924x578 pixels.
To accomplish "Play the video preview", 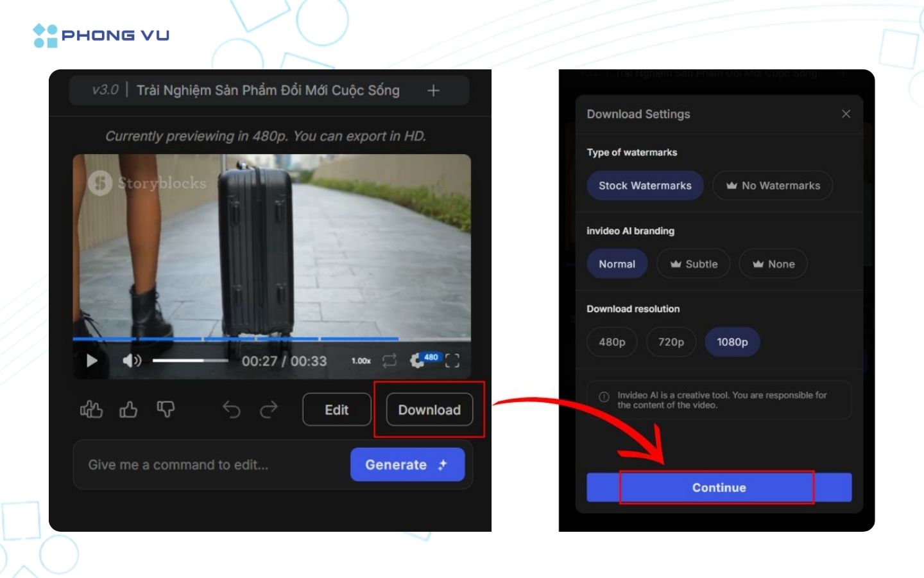I will [91, 360].
